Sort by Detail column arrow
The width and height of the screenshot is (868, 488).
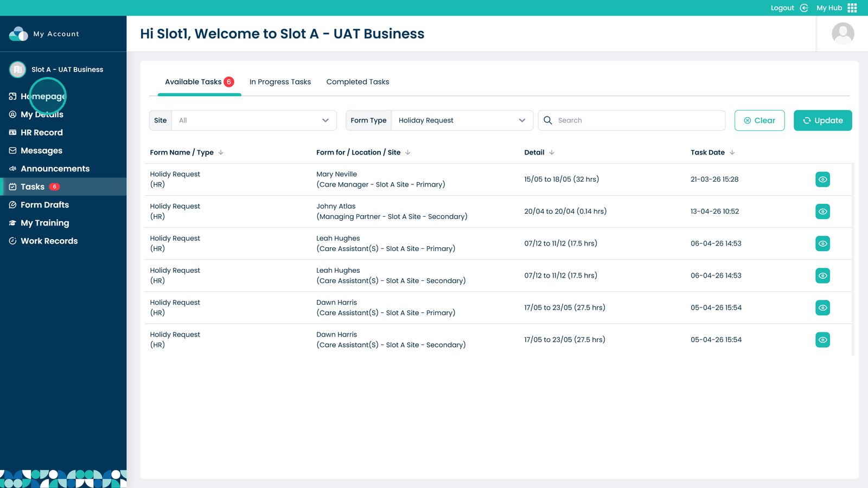point(552,152)
